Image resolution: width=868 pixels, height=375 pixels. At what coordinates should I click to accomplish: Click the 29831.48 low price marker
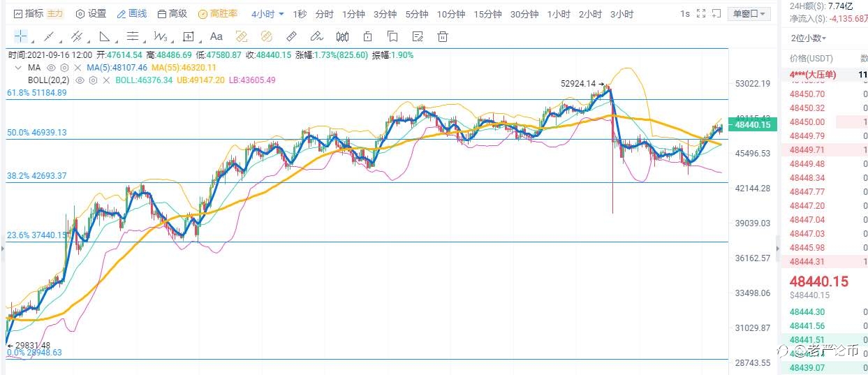pyautogui.click(x=29, y=345)
